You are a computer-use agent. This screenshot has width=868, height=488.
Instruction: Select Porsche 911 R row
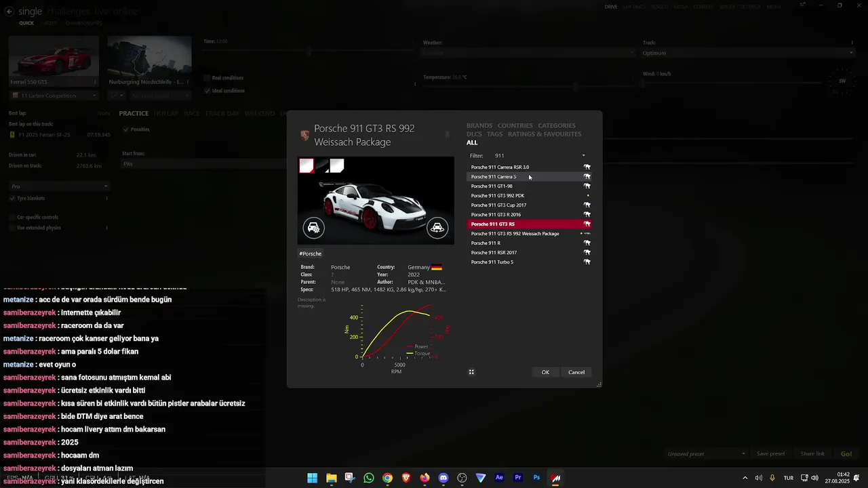pos(529,243)
